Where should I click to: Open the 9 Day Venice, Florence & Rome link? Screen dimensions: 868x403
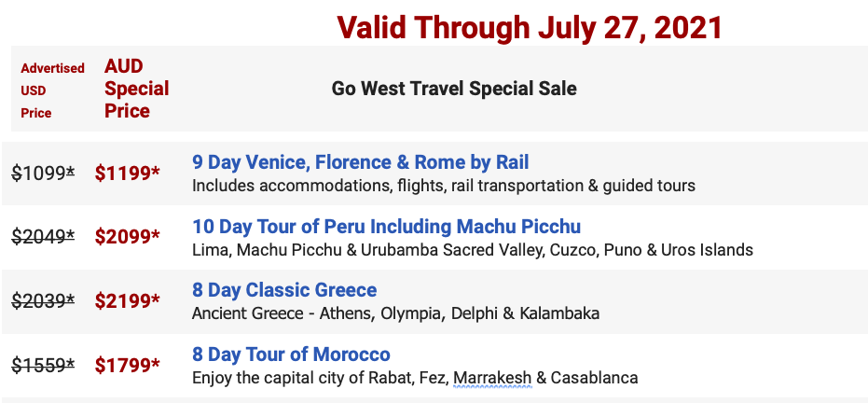click(x=361, y=162)
